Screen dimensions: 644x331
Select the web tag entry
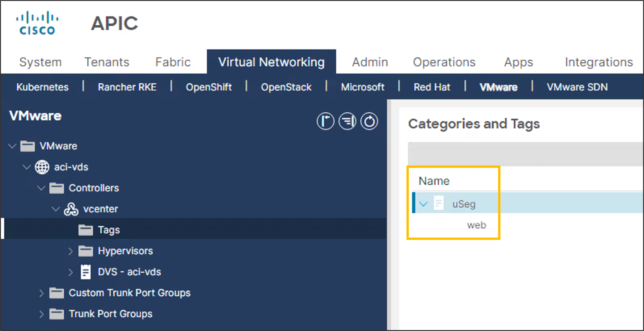[476, 225]
